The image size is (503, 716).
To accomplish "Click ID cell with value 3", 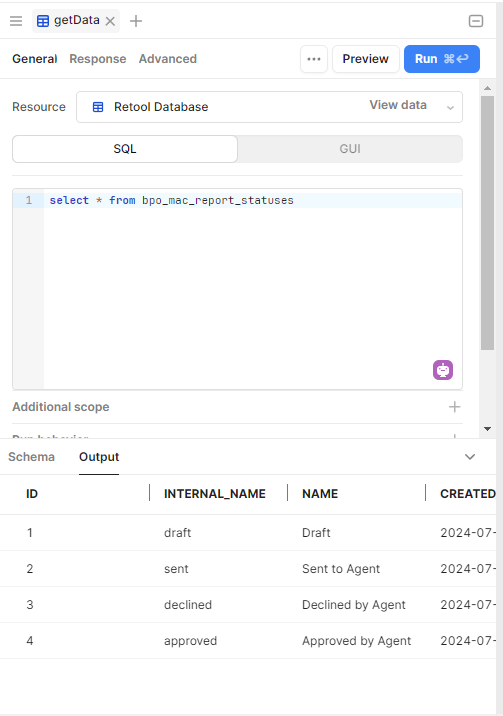I will [x=30, y=605].
